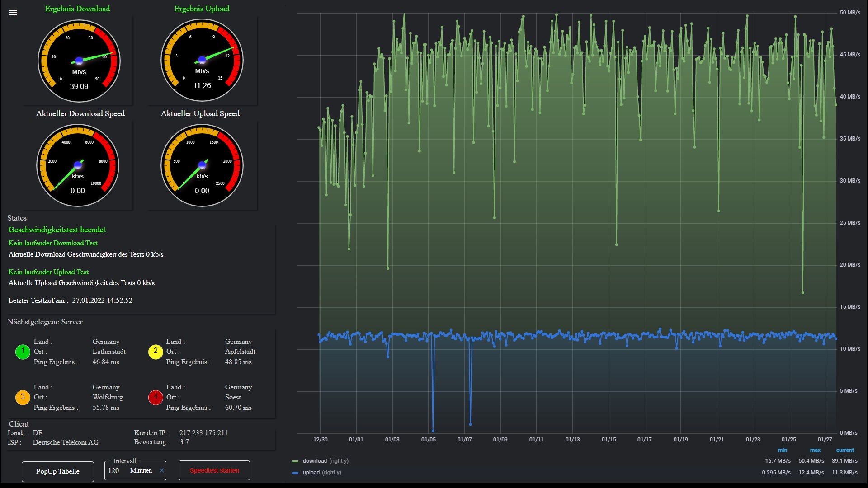Click the Client section heading

pyautogui.click(x=19, y=424)
